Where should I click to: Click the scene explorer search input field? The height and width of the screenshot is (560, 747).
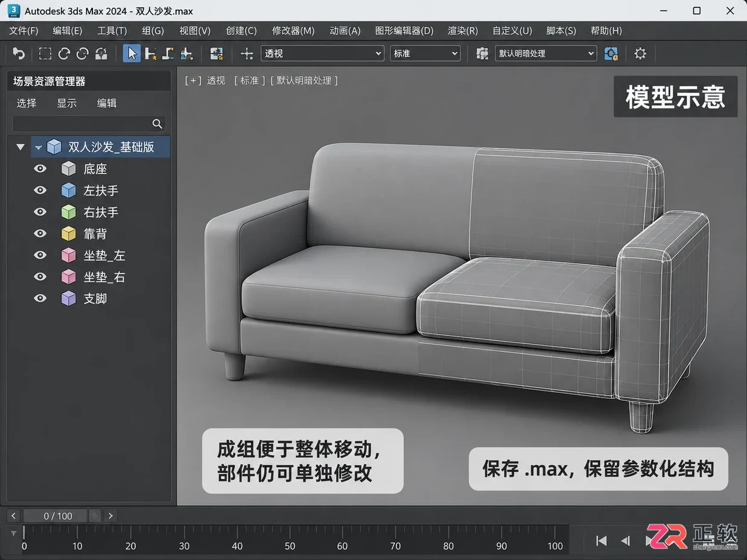[89, 124]
